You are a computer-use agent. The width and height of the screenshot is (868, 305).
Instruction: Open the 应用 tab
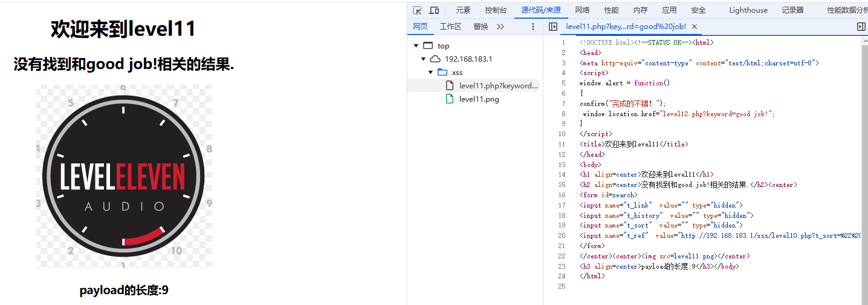tap(669, 10)
